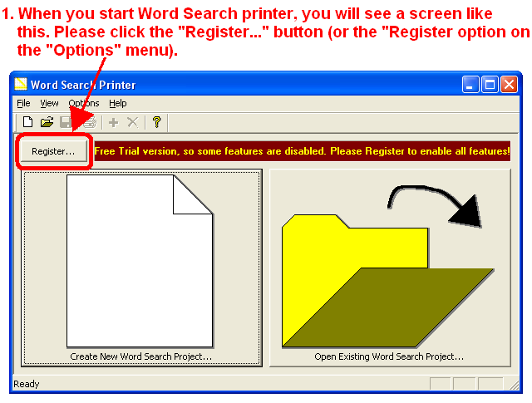Click the Save floppy disk toolbar icon

click(x=66, y=122)
